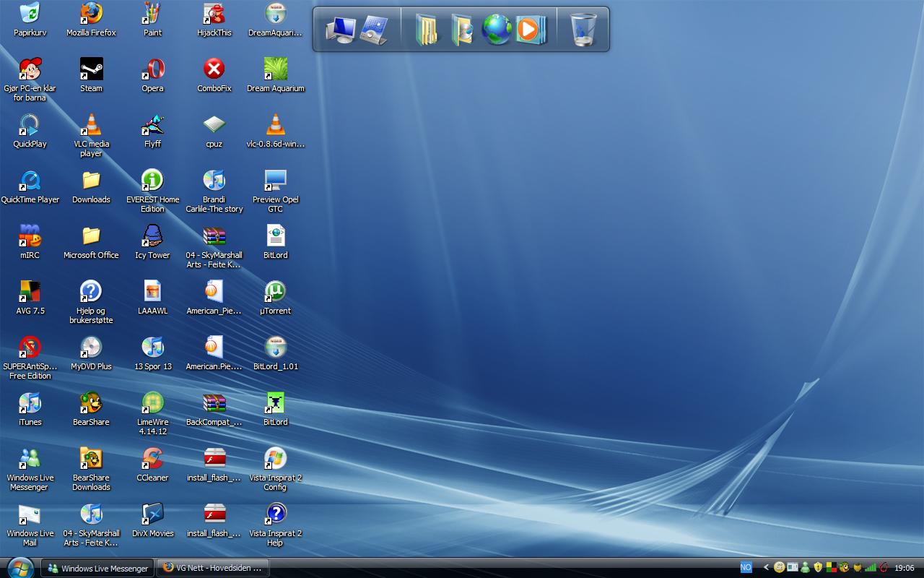This screenshot has height=578, width=924.
Task: Open the iTunes desktop shortcut
Action: tap(30, 404)
